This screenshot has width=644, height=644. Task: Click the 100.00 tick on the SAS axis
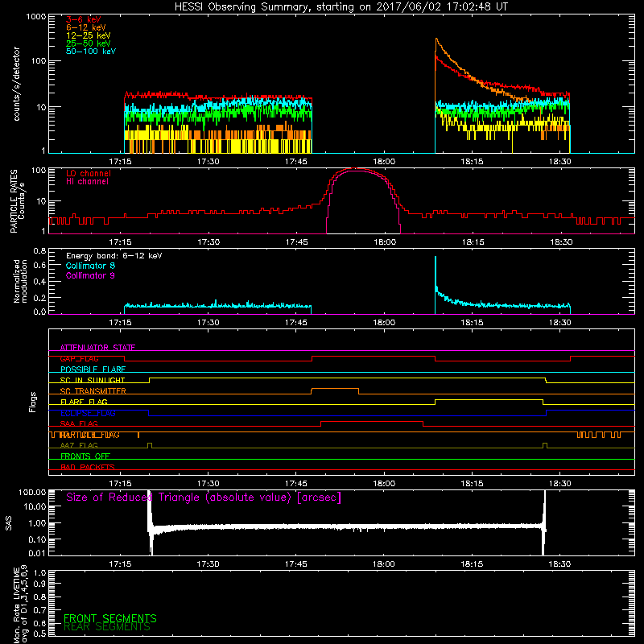pyautogui.click(x=32, y=492)
